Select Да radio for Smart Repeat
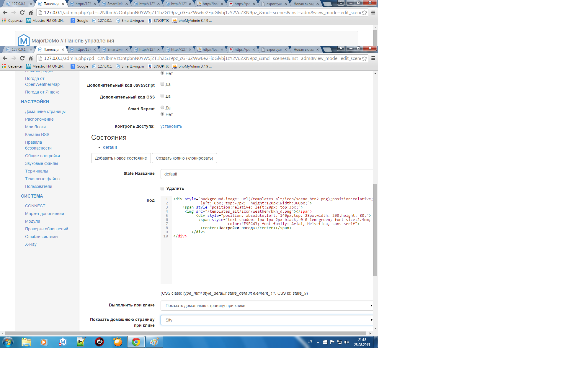The image size is (588, 374). (162, 108)
